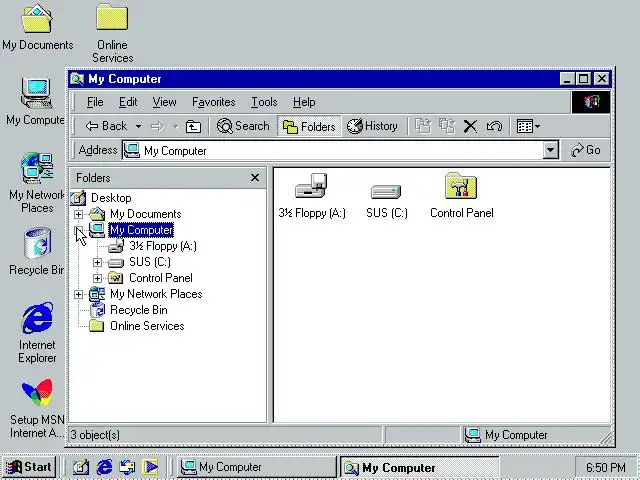Expand My Documents in the folder tree
Image resolution: width=640 pixels, height=480 pixels.
[78, 214]
